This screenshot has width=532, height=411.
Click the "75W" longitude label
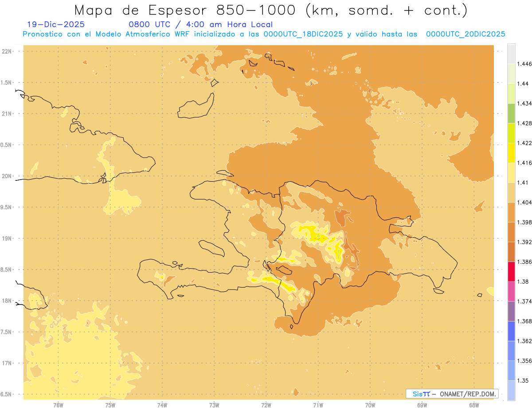pos(110,405)
